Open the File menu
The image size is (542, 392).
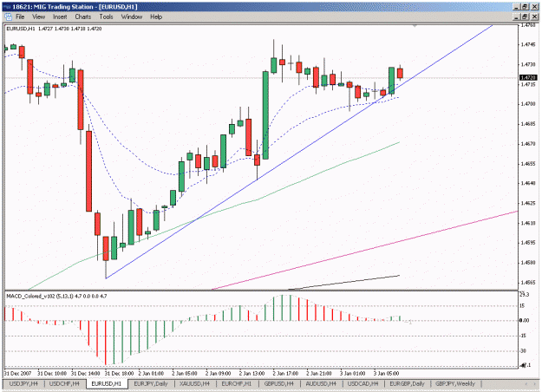(20, 16)
